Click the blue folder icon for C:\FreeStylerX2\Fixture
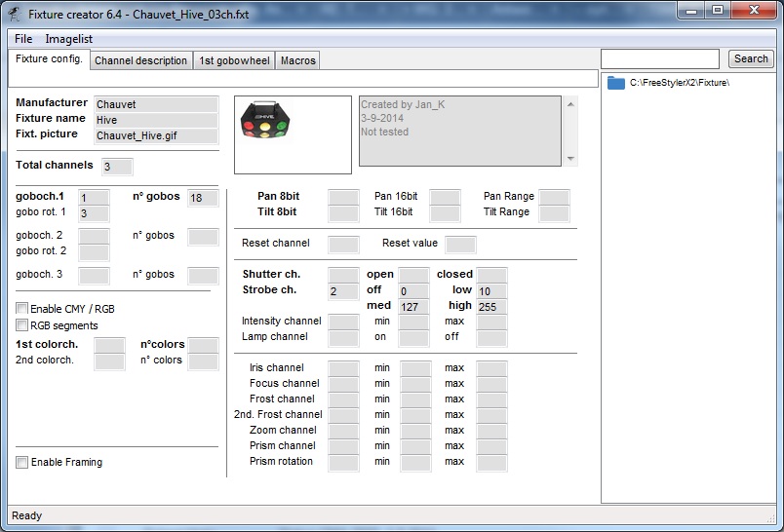The image size is (784, 532). [x=614, y=83]
